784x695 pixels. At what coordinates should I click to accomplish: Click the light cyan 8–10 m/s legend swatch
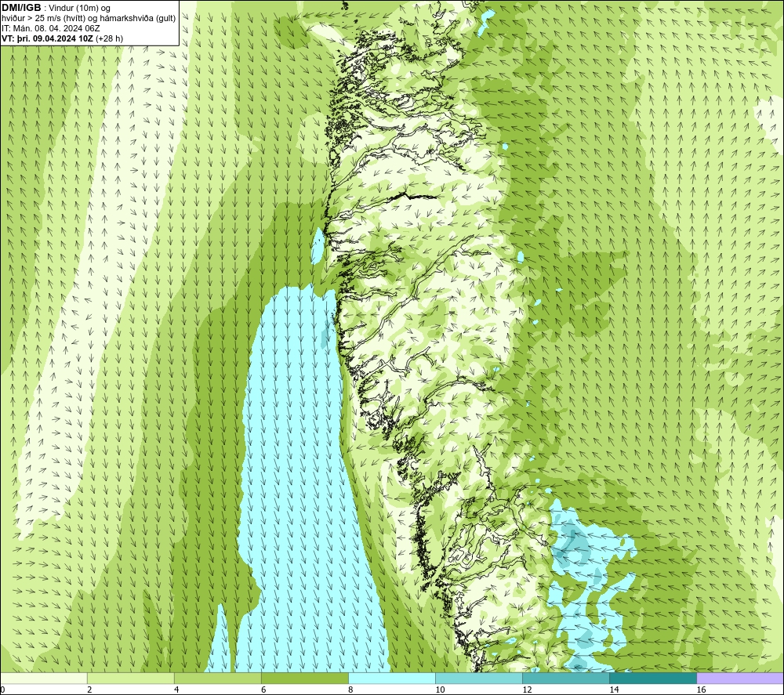[x=392, y=678]
